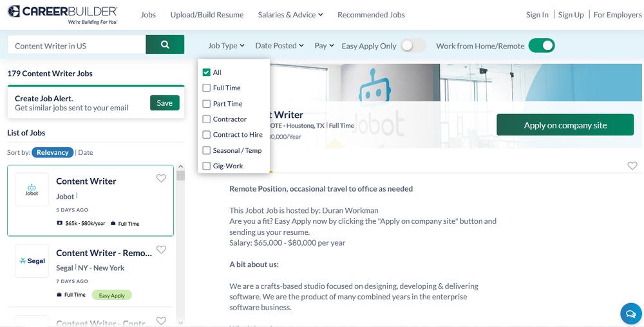Check the Full Time checkbox
This screenshot has height=327, width=644.
pyautogui.click(x=207, y=88)
